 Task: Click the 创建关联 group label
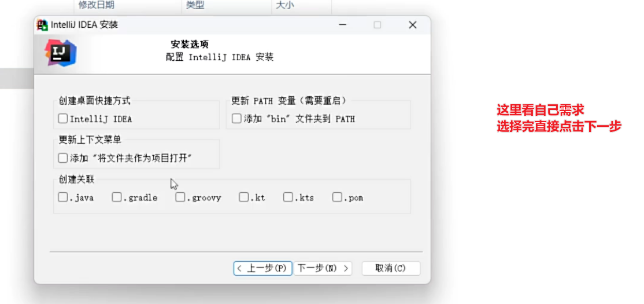[x=76, y=179]
